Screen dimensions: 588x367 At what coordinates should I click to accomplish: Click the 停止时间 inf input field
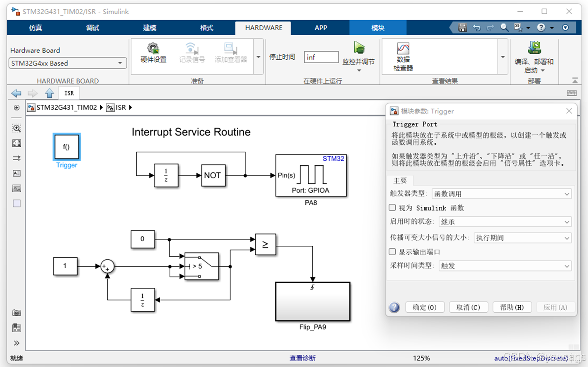[x=321, y=57]
